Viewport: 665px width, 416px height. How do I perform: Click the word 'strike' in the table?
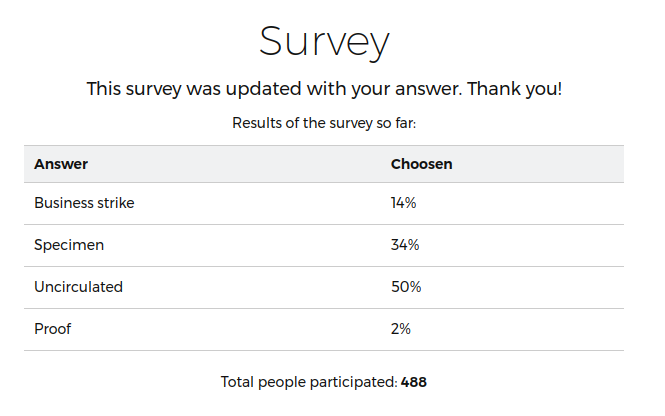[114, 203]
